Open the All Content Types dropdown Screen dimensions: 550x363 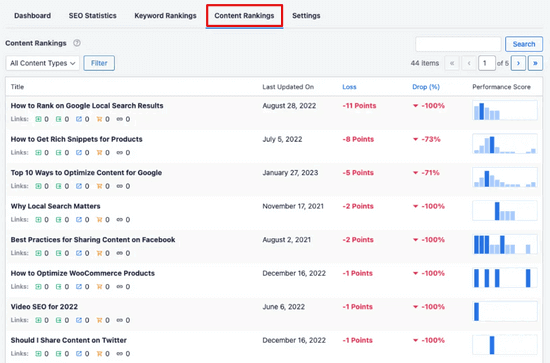[x=42, y=63]
